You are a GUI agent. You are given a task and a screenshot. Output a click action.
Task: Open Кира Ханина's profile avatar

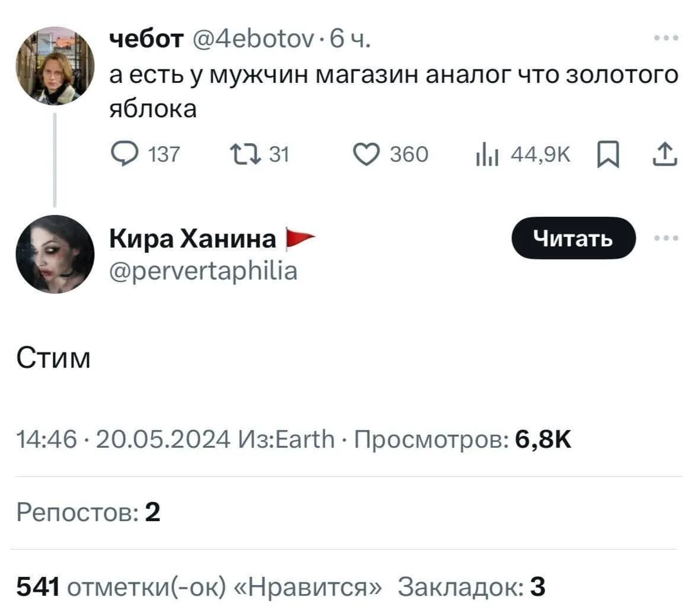pyautogui.click(x=55, y=254)
